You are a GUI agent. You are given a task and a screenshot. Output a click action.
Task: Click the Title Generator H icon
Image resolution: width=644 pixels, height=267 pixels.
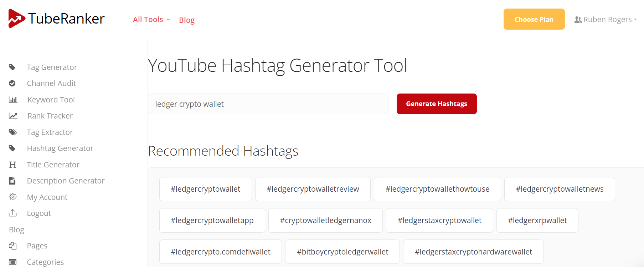(12, 165)
